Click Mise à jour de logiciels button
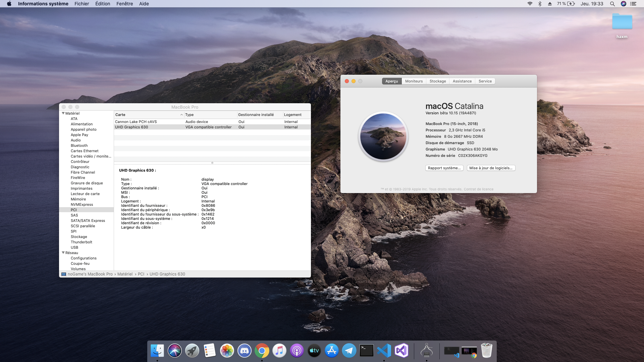The image size is (644, 362). pos(491,168)
